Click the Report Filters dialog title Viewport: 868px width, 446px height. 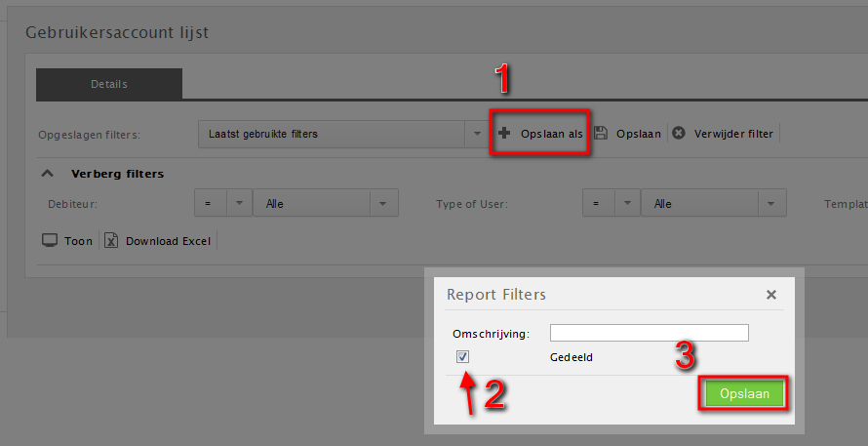(496, 294)
